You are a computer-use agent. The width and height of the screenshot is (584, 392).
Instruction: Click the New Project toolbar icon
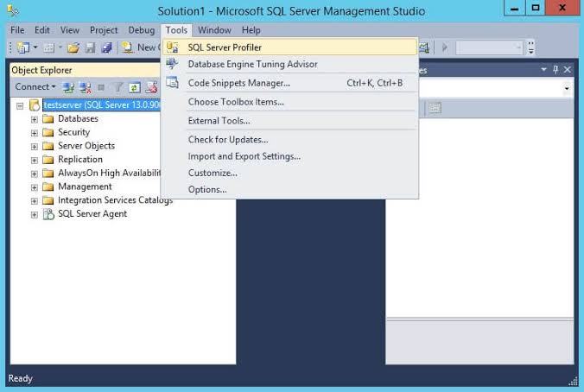point(23,47)
